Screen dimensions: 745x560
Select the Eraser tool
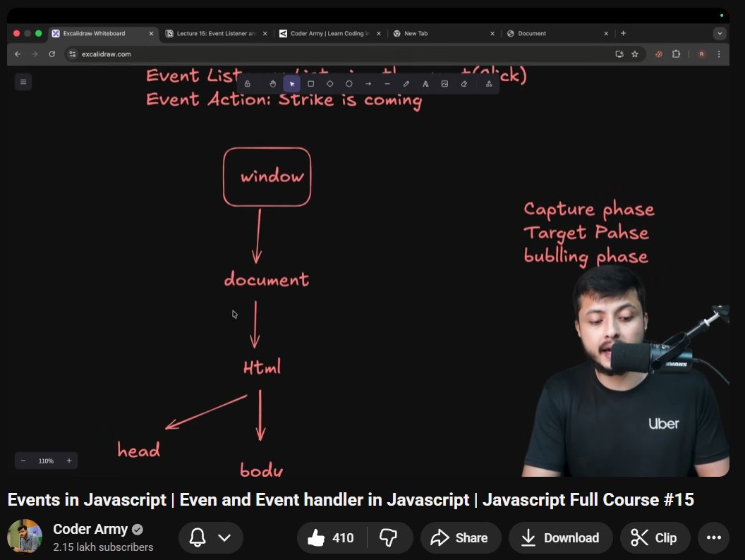[464, 83]
